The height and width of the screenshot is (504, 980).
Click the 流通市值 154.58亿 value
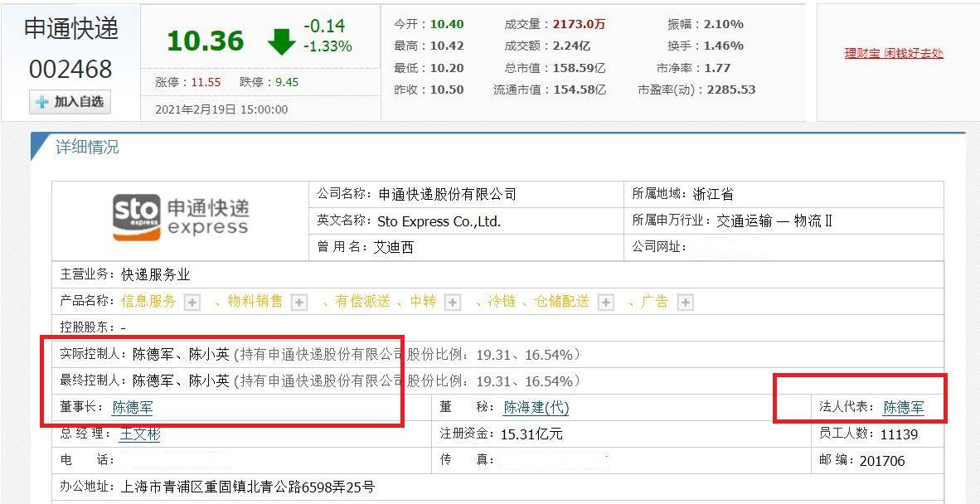coord(580,90)
